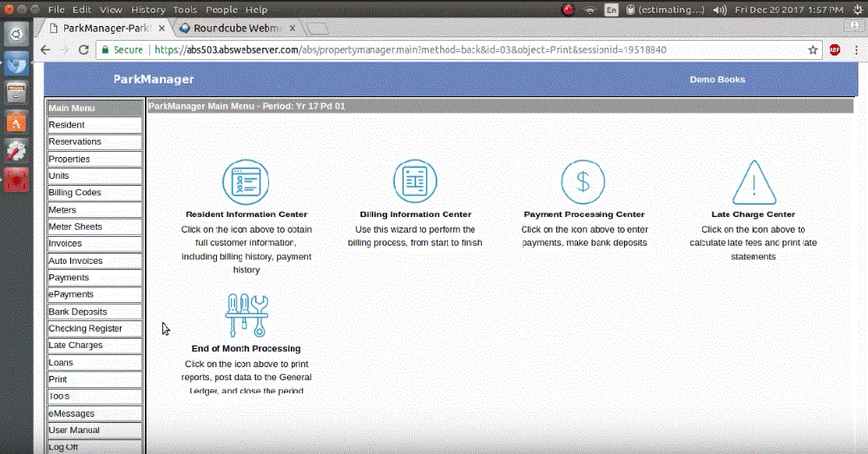Open the Help menu

pos(256,10)
